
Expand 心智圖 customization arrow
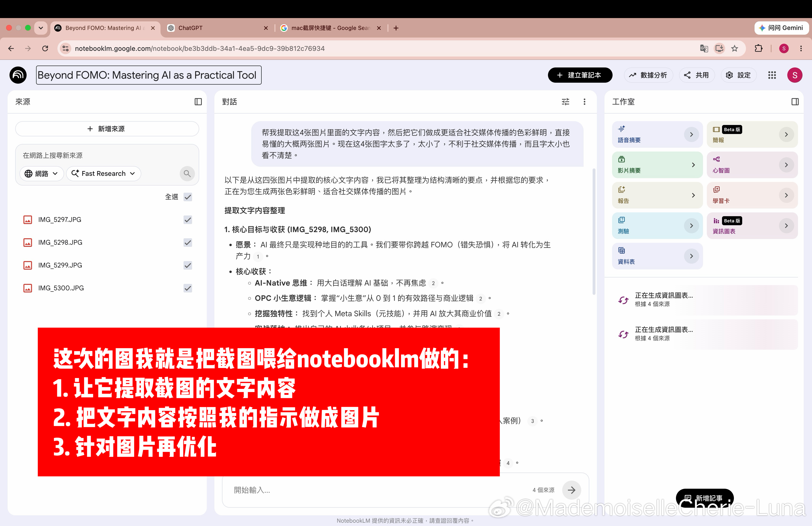coord(786,165)
